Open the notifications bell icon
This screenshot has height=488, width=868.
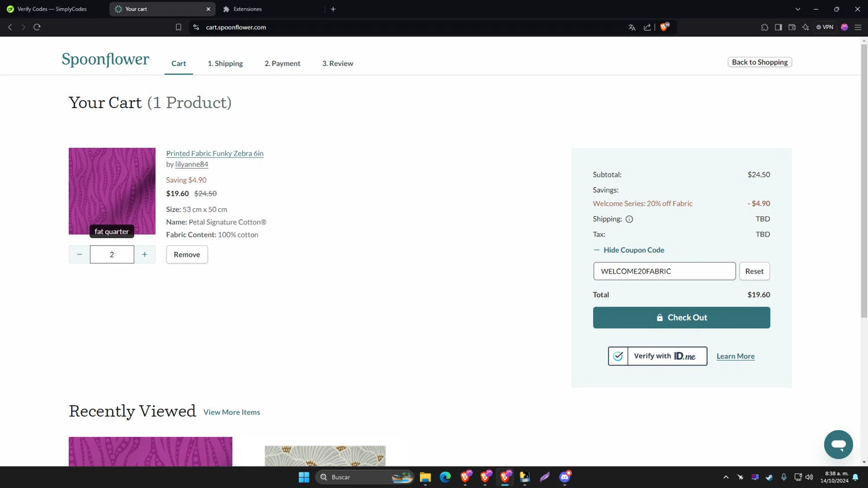coord(855,477)
